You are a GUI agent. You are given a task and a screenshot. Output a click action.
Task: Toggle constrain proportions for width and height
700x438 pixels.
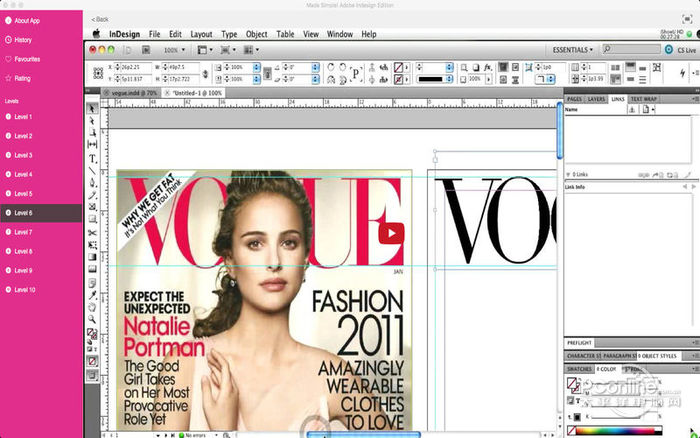[205, 74]
